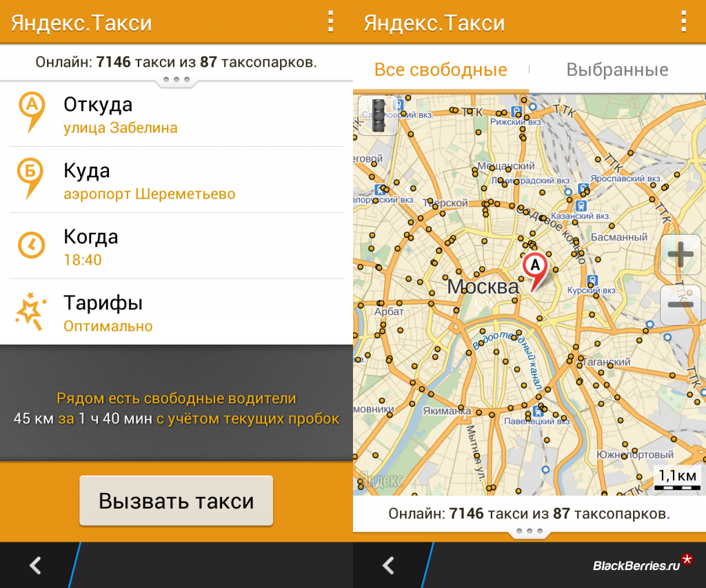The height and width of the screenshot is (588, 706).
Task: Tap аэропорт Шереметьево destination text
Action: (x=149, y=194)
